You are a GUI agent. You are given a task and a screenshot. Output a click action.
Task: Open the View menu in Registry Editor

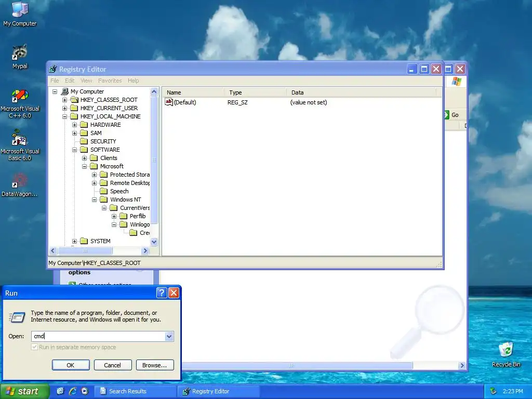click(x=86, y=81)
